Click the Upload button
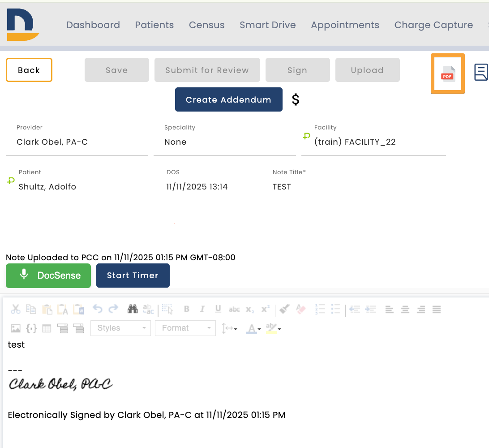The image size is (489, 448). tap(367, 70)
